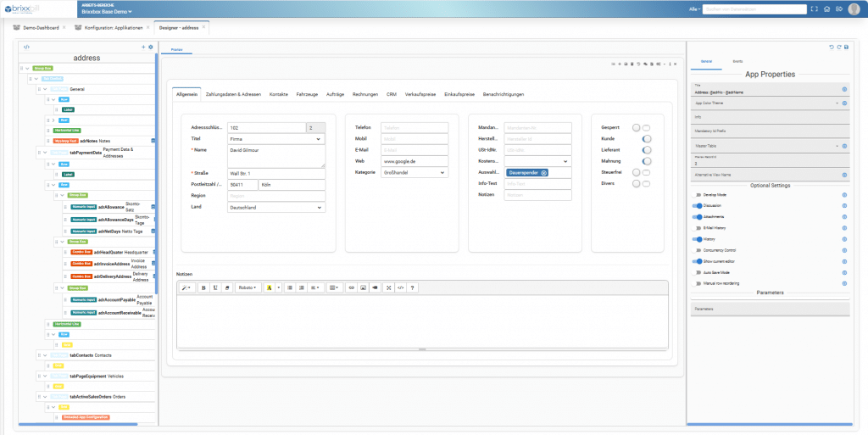This screenshot has height=435, width=868.
Task: Open the Land dropdown showing Deutschland
Action: [x=276, y=208]
